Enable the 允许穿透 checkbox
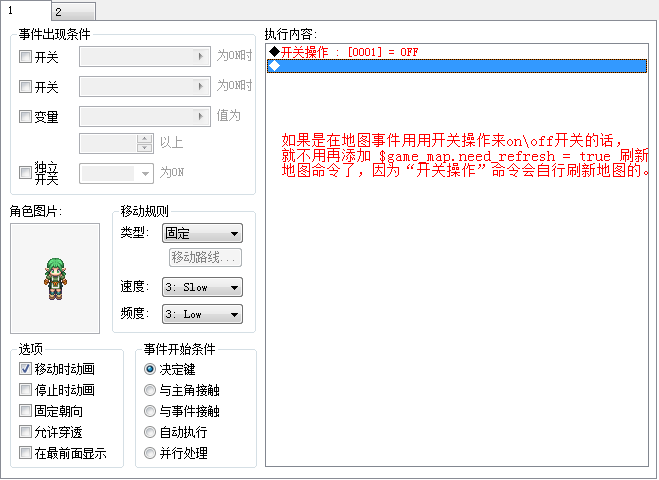Image resolution: width=659 pixels, height=480 pixels. tap(25, 432)
